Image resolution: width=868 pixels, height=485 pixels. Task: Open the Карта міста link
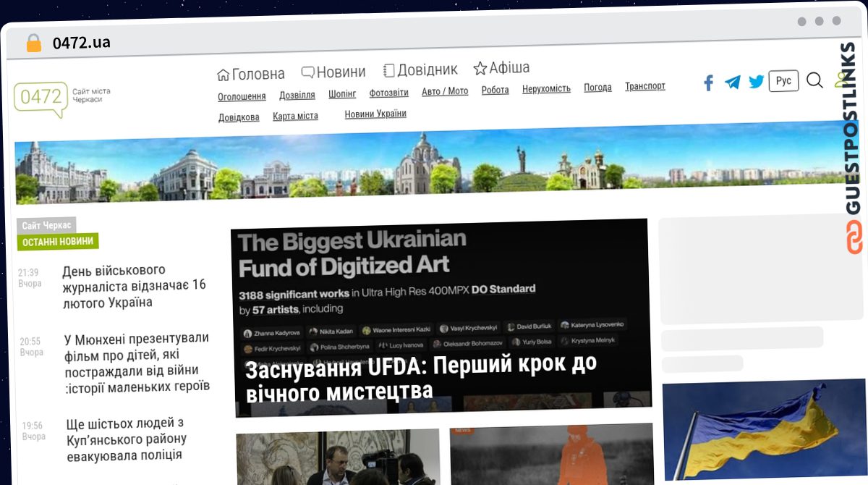point(295,117)
